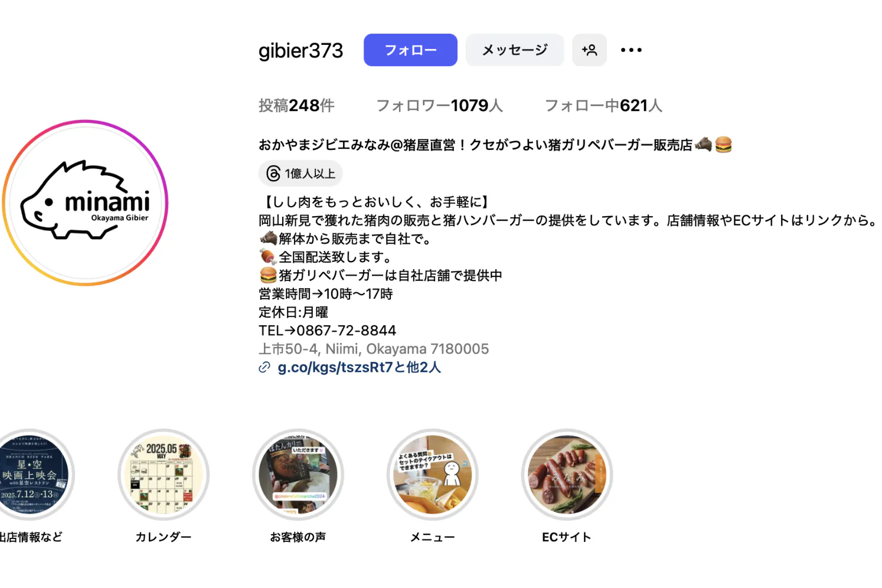Viewport: 882px width, 588px height.
Task: Open the three-dots options menu
Action: pyautogui.click(x=631, y=50)
